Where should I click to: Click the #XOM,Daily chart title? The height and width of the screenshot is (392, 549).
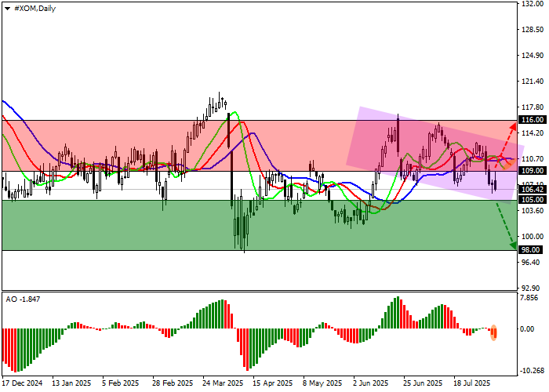[x=35, y=9]
